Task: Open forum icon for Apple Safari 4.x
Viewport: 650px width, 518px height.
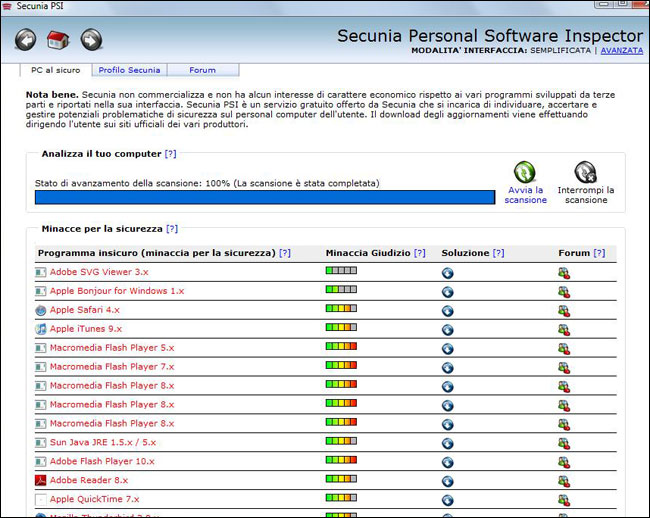Action: (564, 310)
